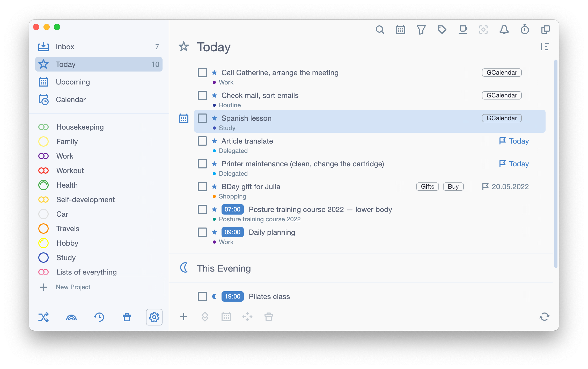The image size is (588, 369).
Task: Open the calendar grid icon in top toolbar
Action: [400, 30]
